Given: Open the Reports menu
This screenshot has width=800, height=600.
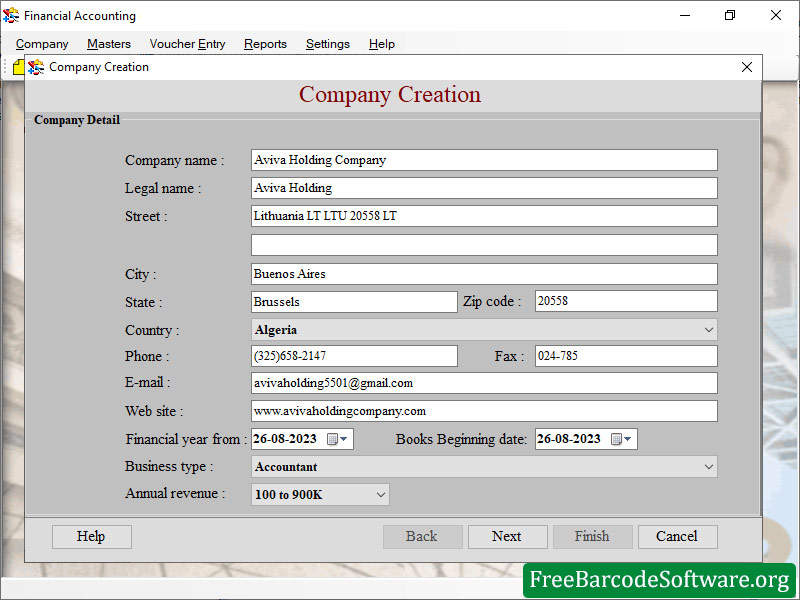Looking at the screenshot, I should [265, 44].
